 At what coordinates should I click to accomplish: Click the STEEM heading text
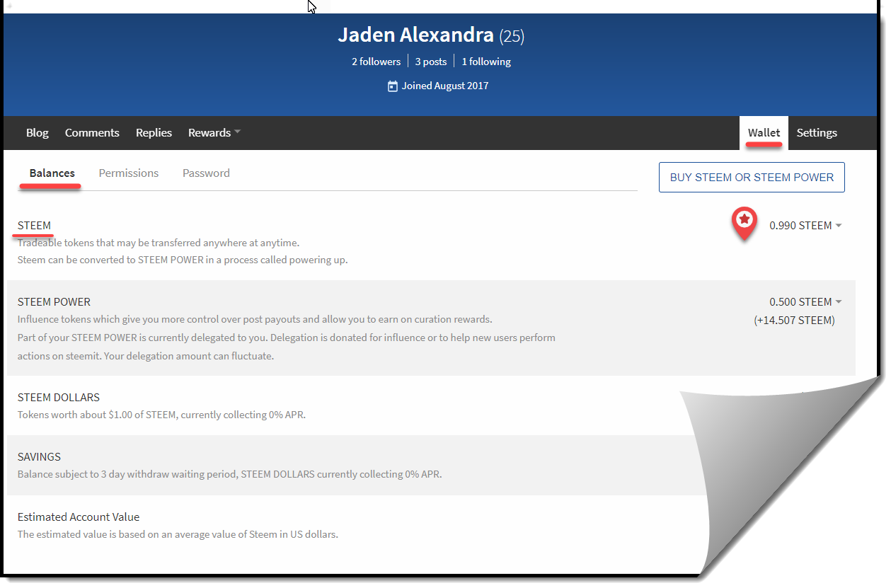34,226
